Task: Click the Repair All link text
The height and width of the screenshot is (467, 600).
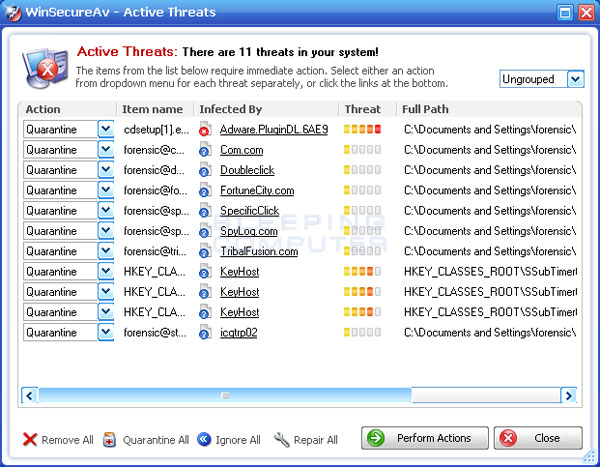Action: 316,440
